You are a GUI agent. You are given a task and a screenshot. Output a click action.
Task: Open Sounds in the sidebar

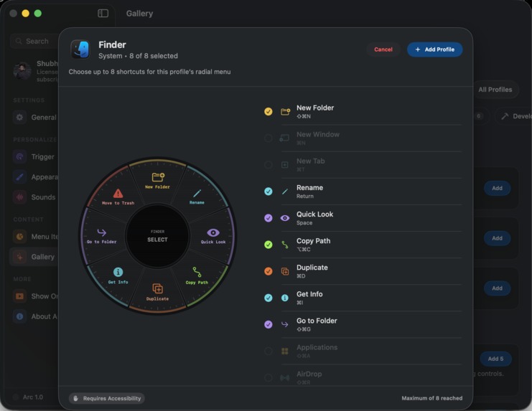[x=34, y=197]
